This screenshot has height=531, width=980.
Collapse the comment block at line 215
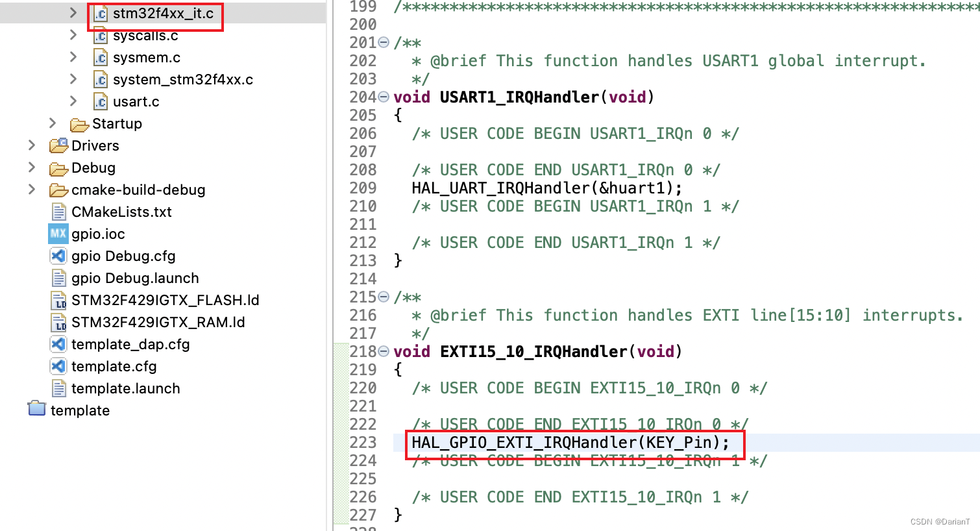point(384,297)
